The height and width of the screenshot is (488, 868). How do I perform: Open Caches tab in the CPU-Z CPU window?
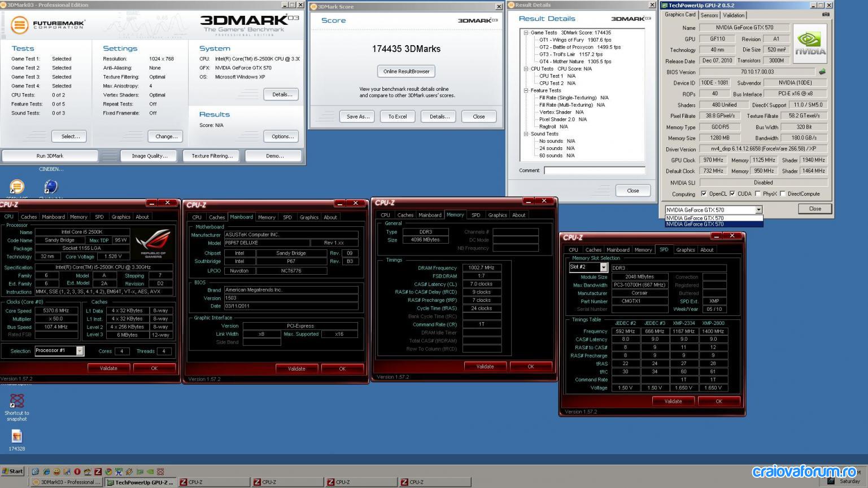[29, 217]
